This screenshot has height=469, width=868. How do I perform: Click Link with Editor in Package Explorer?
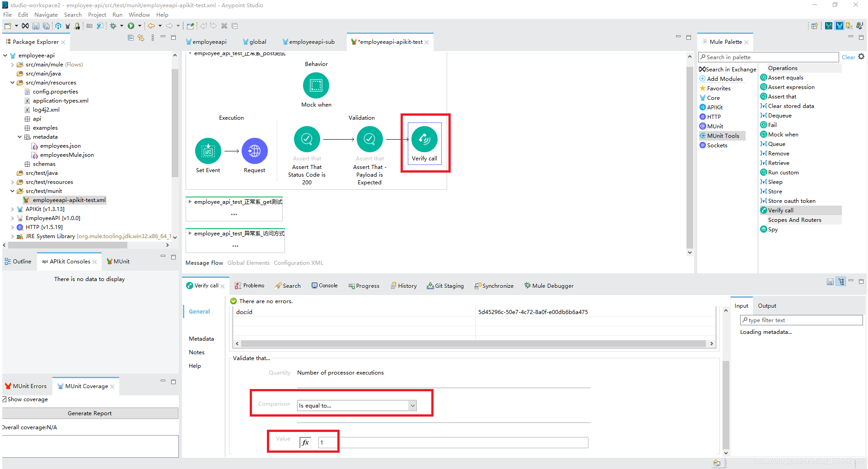click(x=141, y=38)
